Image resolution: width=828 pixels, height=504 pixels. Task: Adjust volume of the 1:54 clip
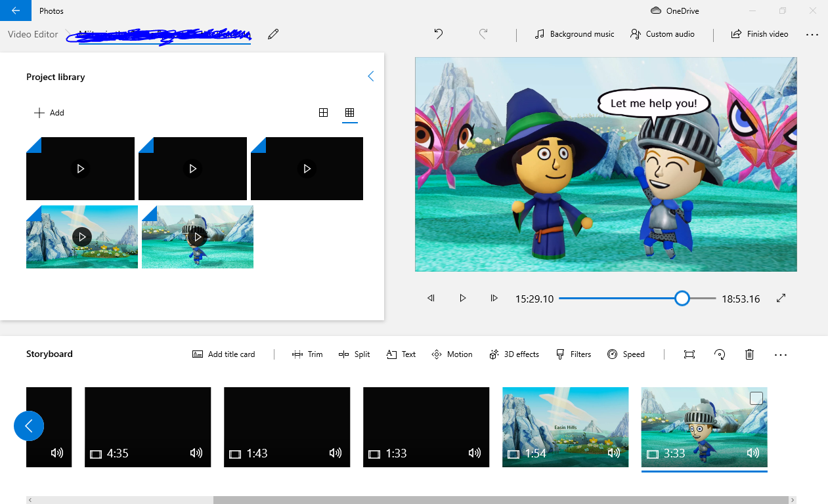613,453
